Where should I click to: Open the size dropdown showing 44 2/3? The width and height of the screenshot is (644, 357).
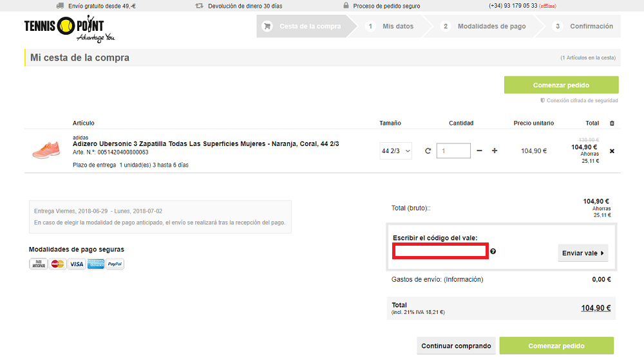pos(395,151)
